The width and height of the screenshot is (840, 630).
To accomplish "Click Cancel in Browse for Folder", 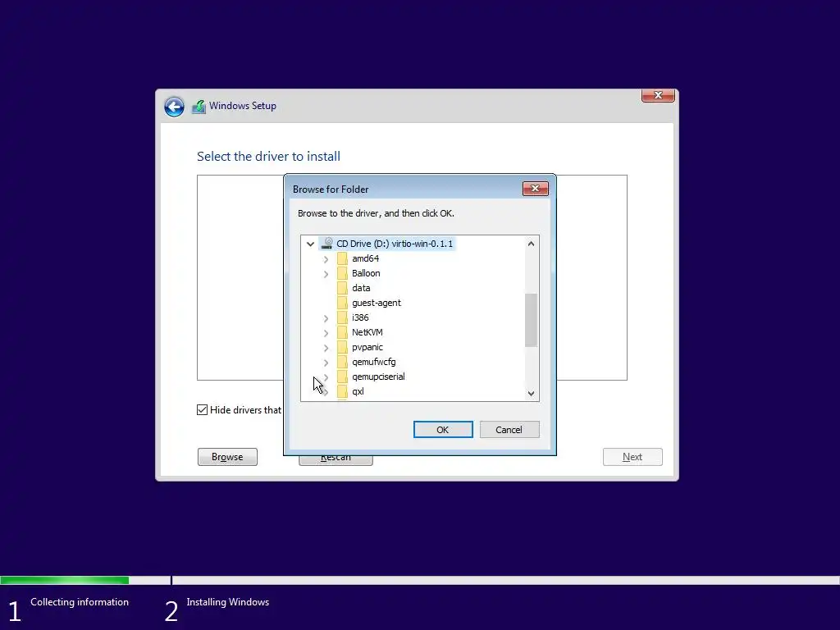I will 509,430.
